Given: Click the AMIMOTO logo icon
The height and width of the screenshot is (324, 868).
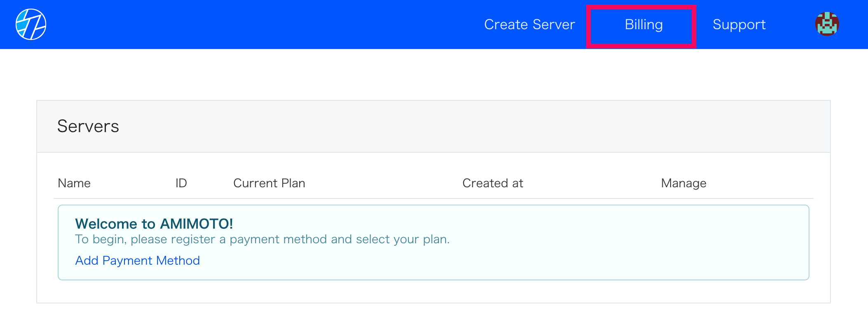Looking at the screenshot, I should pyautogui.click(x=31, y=24).
